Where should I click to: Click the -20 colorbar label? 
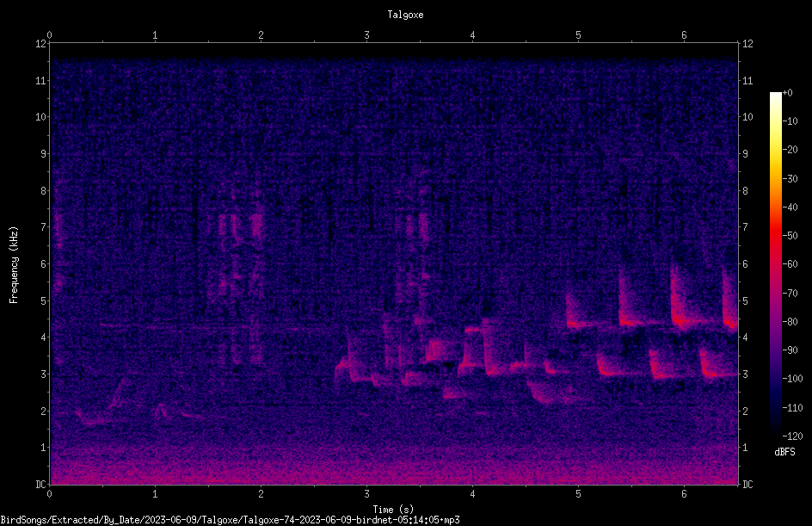(790, 150)
